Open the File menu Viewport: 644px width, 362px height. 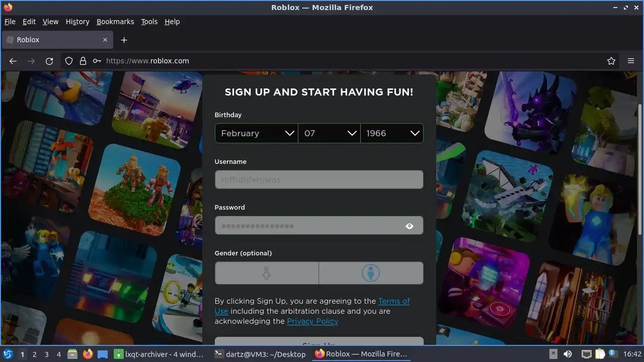click(10, 22)
